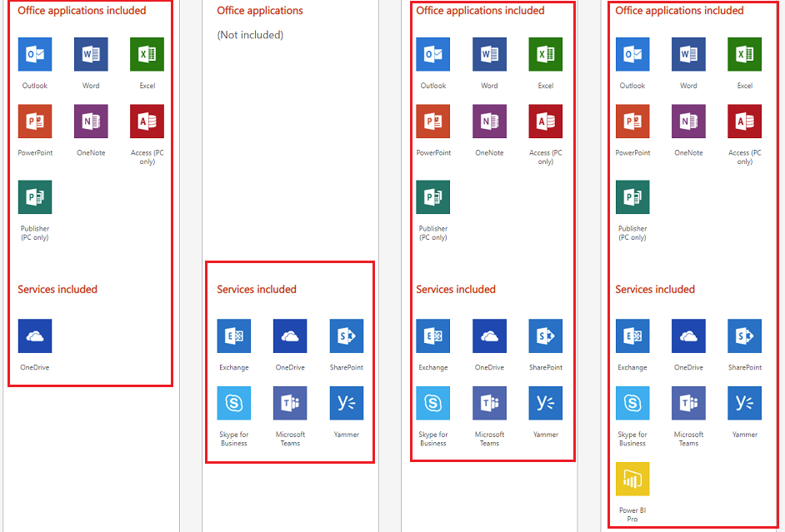Click the OneDrive icon in the third column
The image size is (785, 532).
[490, 336]
